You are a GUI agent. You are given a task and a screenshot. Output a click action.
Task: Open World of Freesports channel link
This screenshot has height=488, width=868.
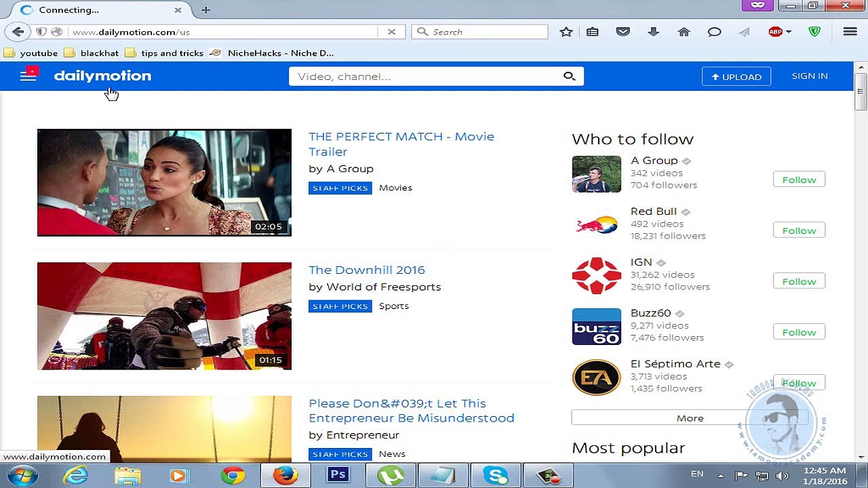[x=384, y=287]
